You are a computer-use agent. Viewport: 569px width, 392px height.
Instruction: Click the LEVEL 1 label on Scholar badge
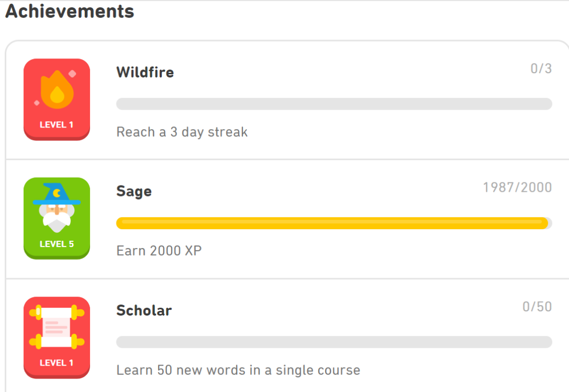point(57,363)
